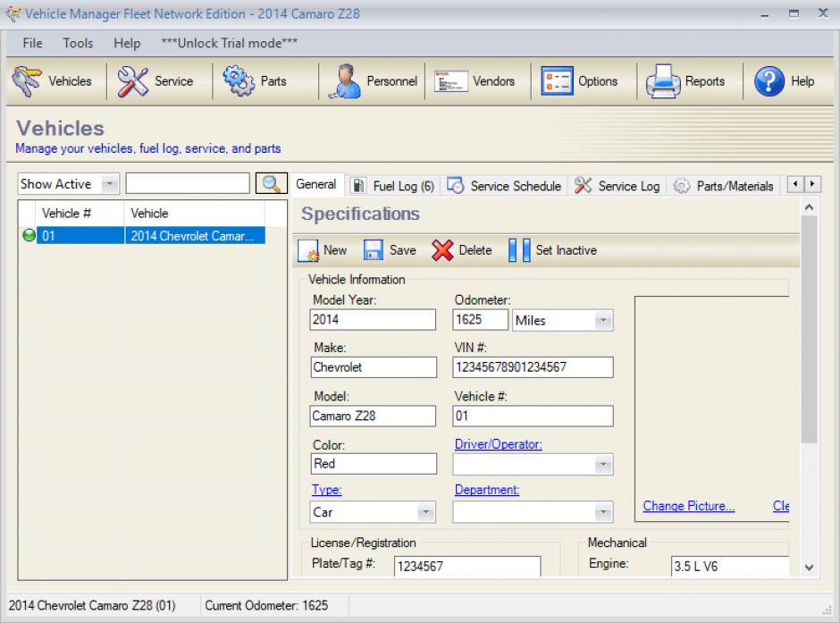Screen dimensions: 840x623
Task: Click the red X Delete icon
Action: [442, 250]
